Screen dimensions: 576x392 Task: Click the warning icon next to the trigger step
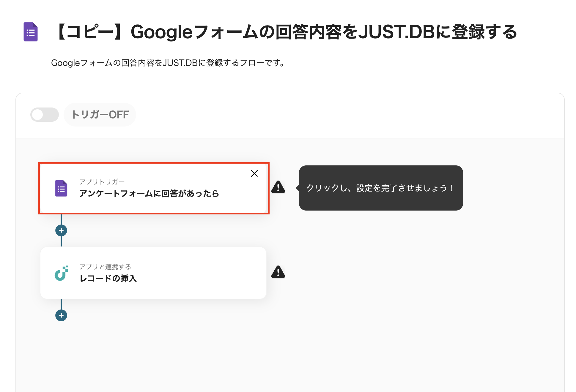(278, 187)
